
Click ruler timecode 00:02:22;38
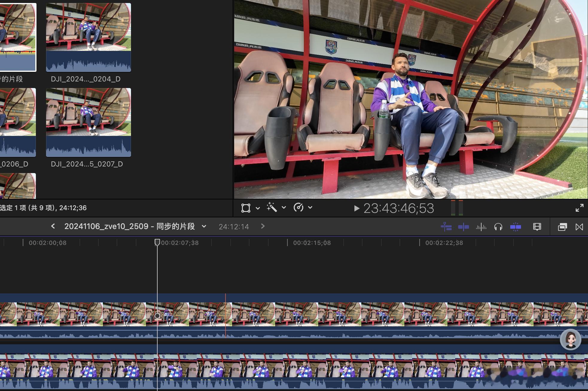[444, 243]
